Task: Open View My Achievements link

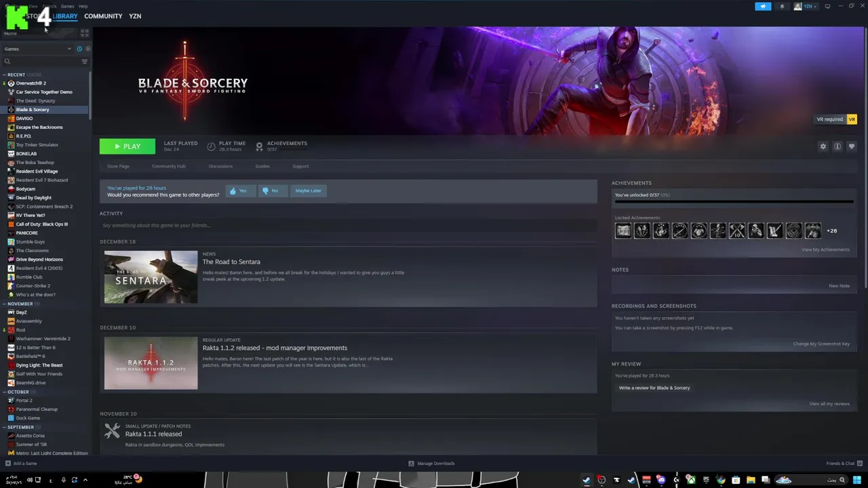Action: pos(825,249)
